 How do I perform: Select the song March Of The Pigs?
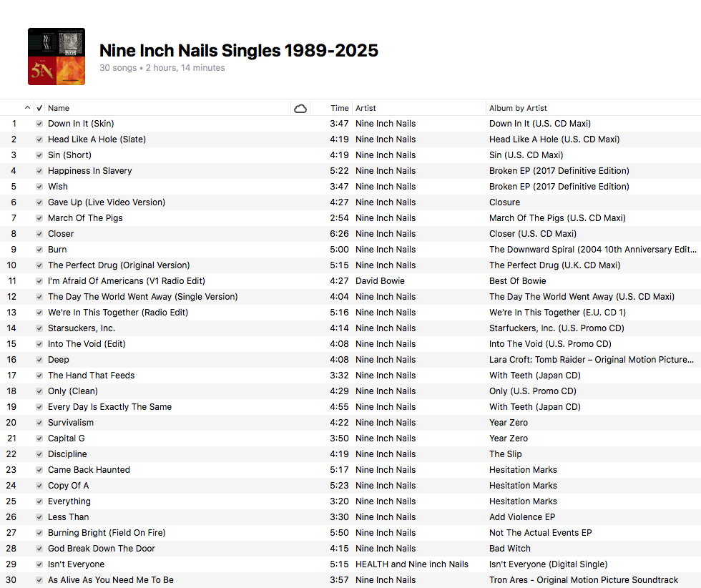pos(85,218)
